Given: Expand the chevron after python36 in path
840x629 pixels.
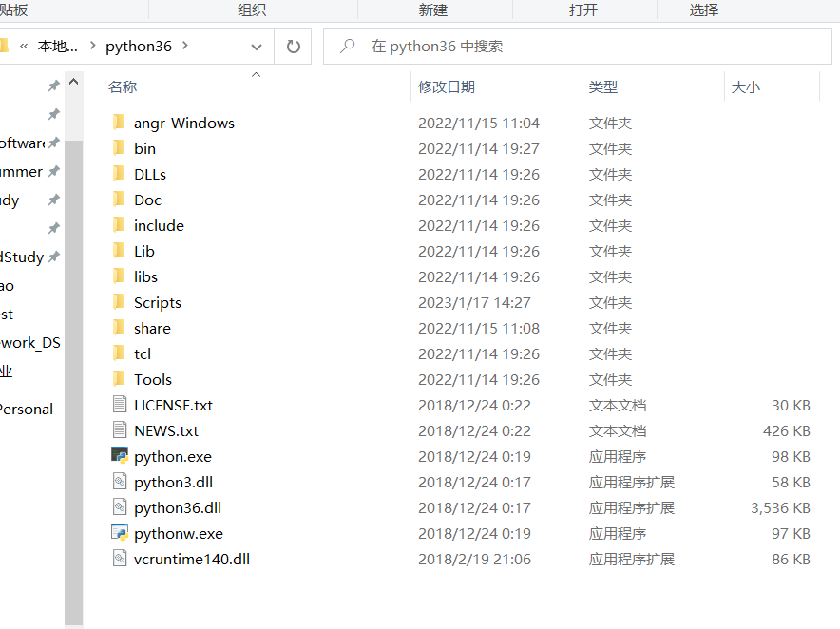Looking at the screenshot, I should click(x=185, y=46).
